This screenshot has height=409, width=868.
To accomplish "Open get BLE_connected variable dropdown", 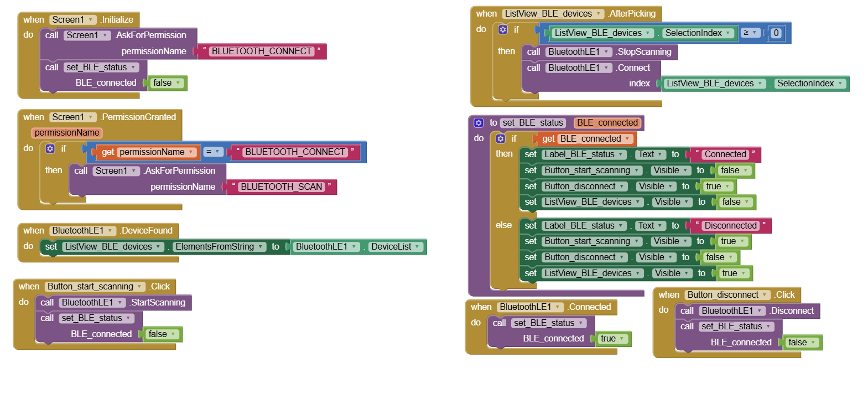I will [x=595, y=139].
